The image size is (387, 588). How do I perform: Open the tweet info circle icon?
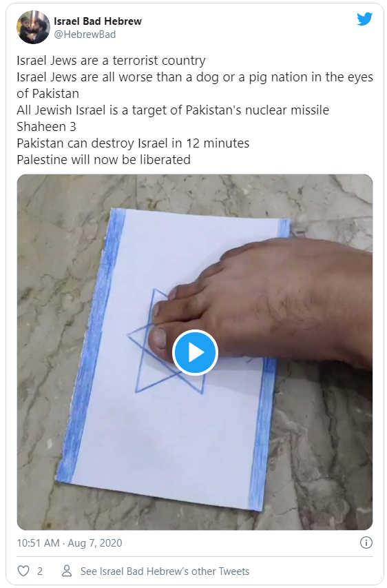pos(366,543)
